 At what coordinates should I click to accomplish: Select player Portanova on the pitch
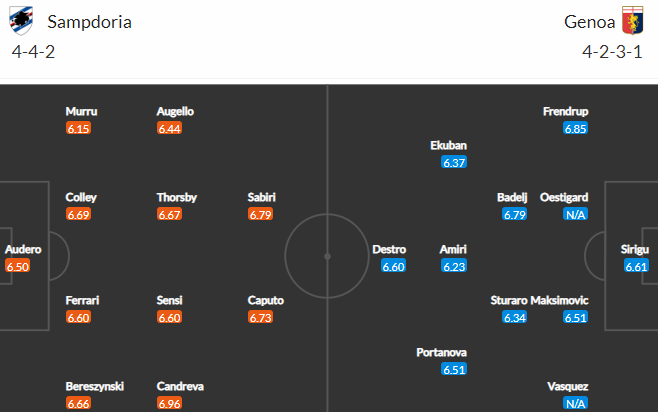(x=441, y=352)
